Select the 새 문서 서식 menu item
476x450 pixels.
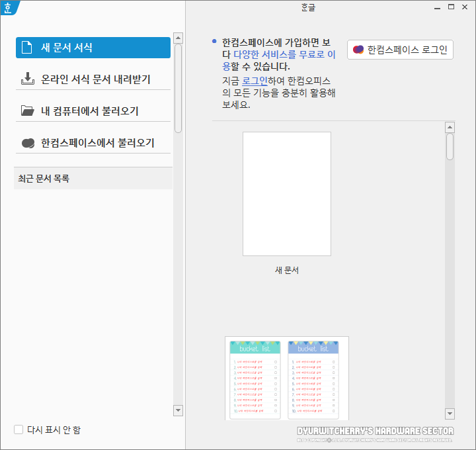tap(93, 48)
